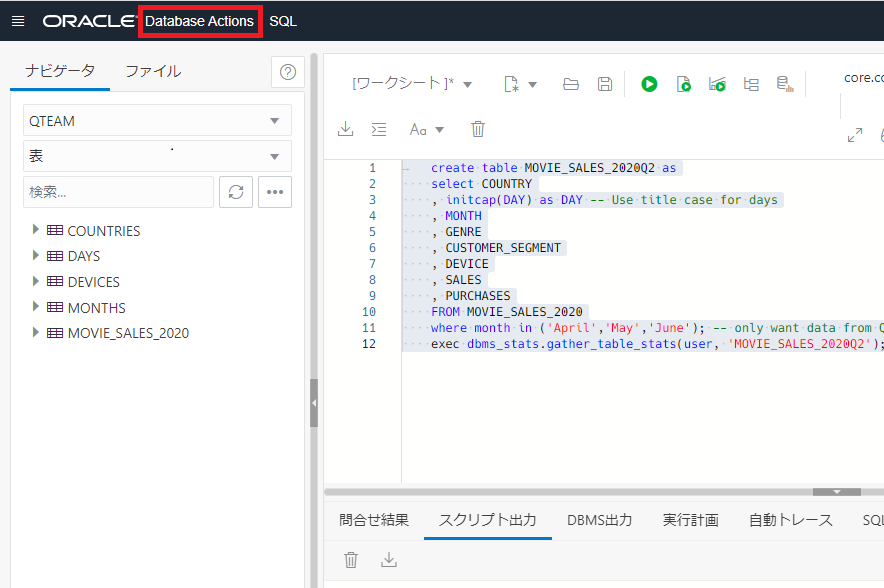Click the Run Script icon
This screenshot has height=588, width=884.
click(684, 85)
